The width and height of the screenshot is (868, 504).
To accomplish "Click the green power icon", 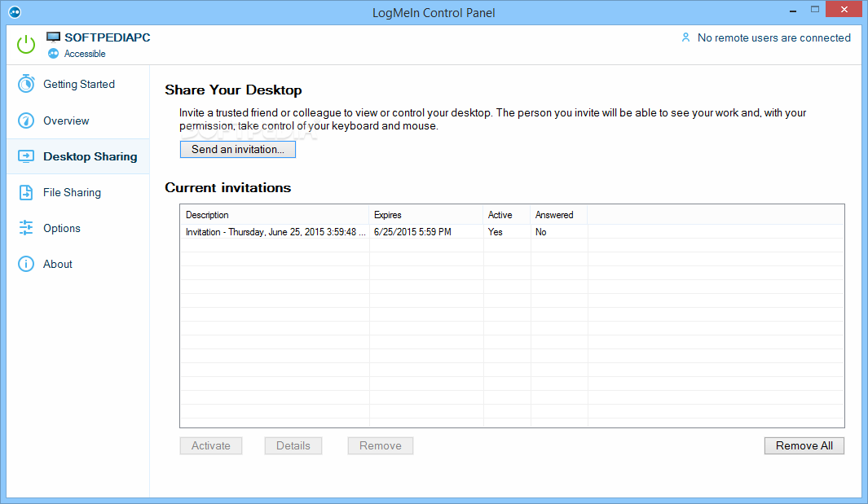I will 26,44.
